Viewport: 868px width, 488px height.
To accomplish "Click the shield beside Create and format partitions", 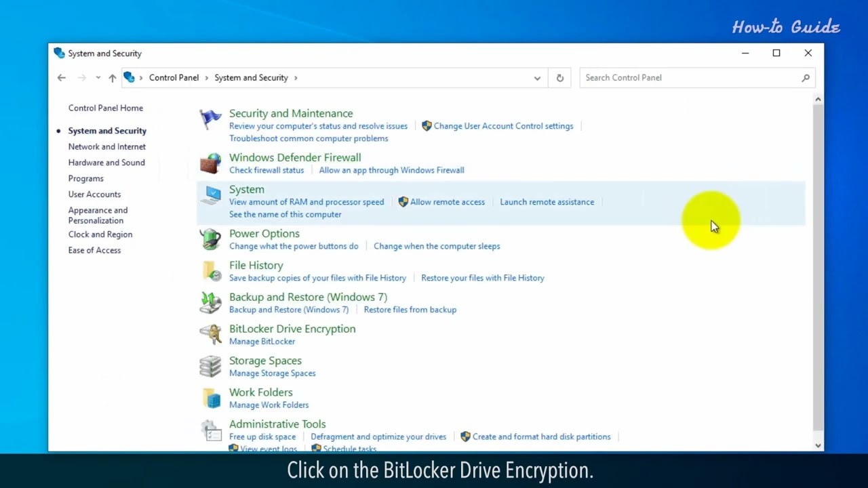I will pyautogui.click(x=465, y=436).
